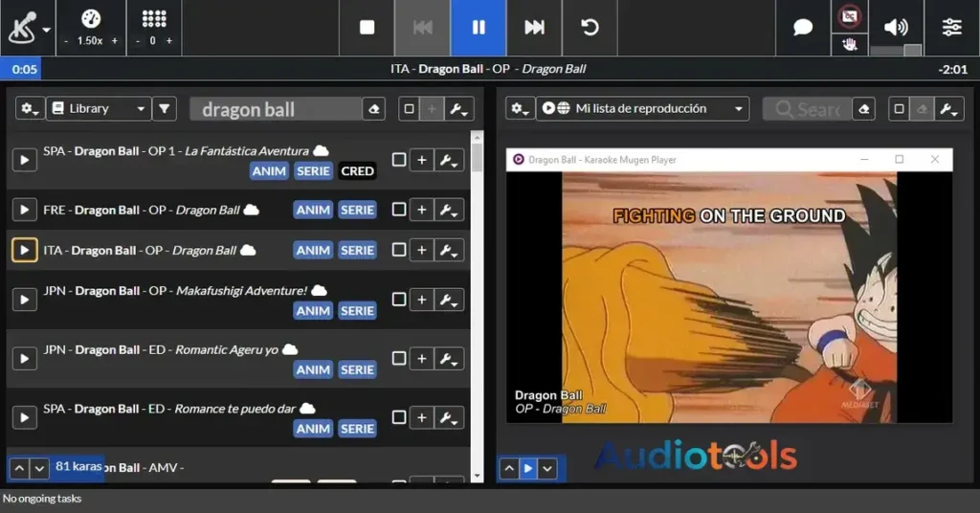Screen dimensions: 980x513
Task: Check the Makafushigi Adventure checkbox
Action: point(399,300)
